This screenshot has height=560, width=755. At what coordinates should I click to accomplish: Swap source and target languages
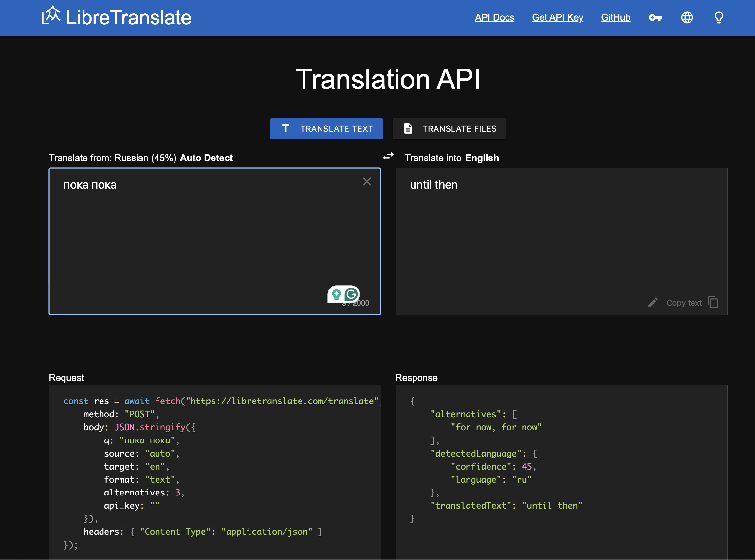pyautogui.click(x=388, y=156)
